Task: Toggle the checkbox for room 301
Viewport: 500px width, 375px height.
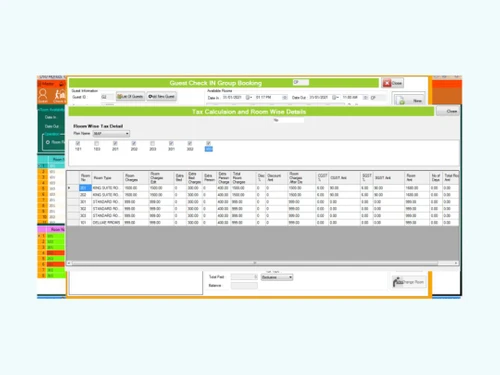Action: click(x=171, y=143)
